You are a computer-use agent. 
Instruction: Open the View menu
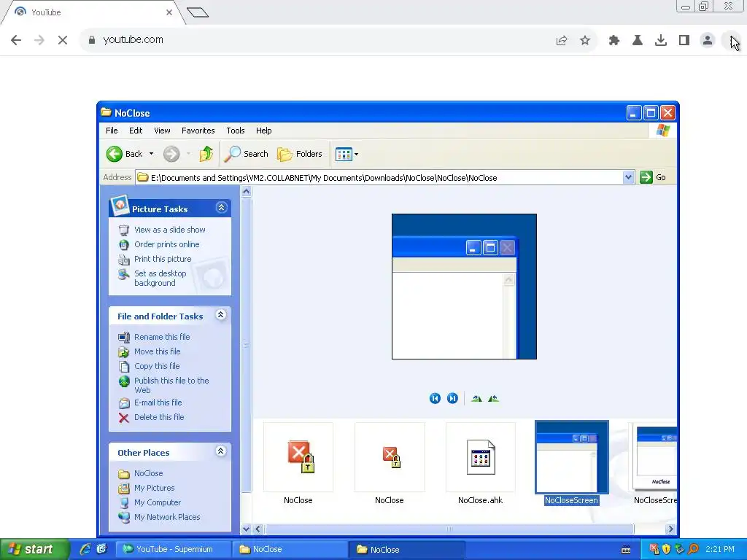162,131
